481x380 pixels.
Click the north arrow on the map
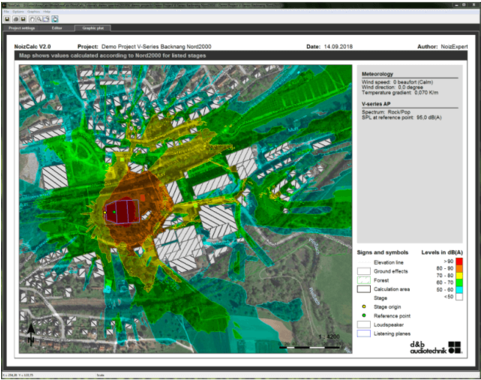[31, 334]
